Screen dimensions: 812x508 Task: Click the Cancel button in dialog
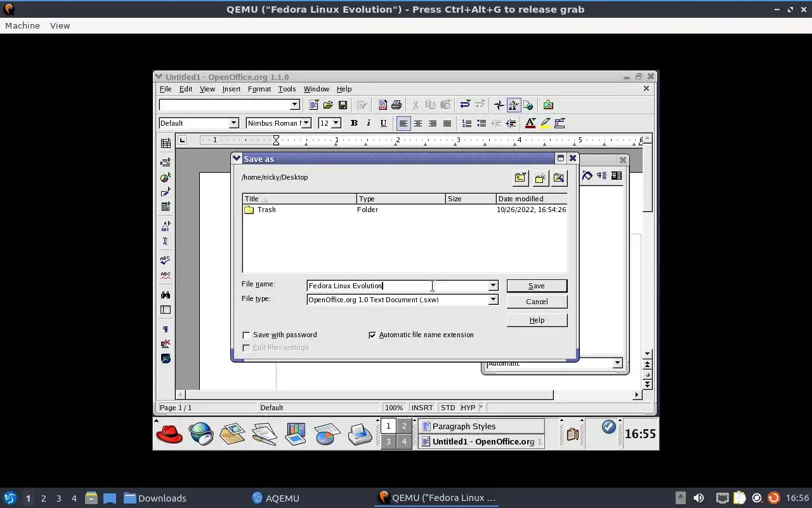click(x=537, y=302)
